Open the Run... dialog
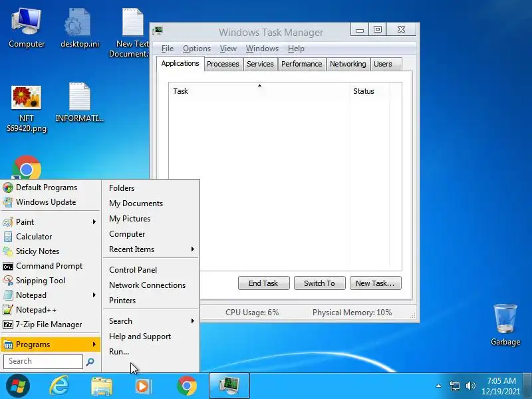 coord(151,352)
